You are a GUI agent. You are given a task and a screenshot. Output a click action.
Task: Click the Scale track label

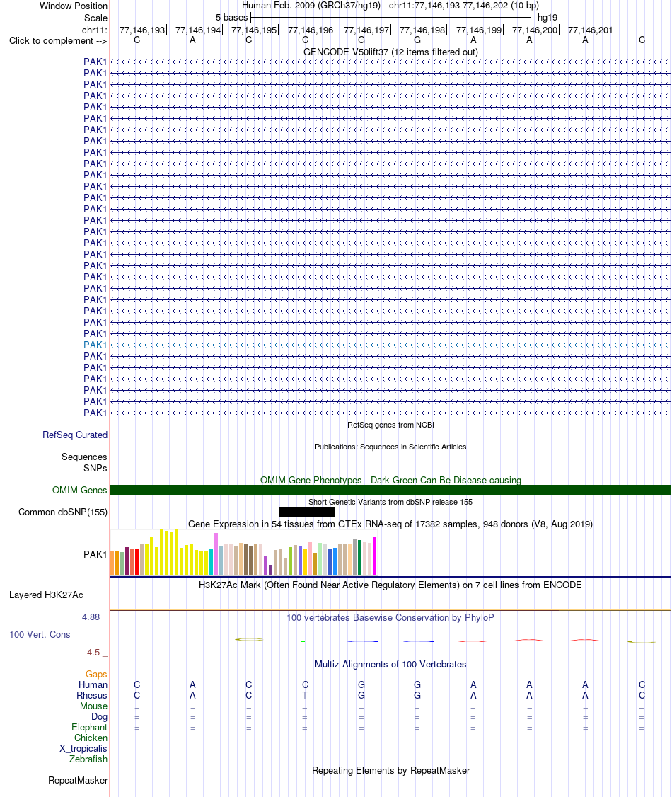click(95, 18)
